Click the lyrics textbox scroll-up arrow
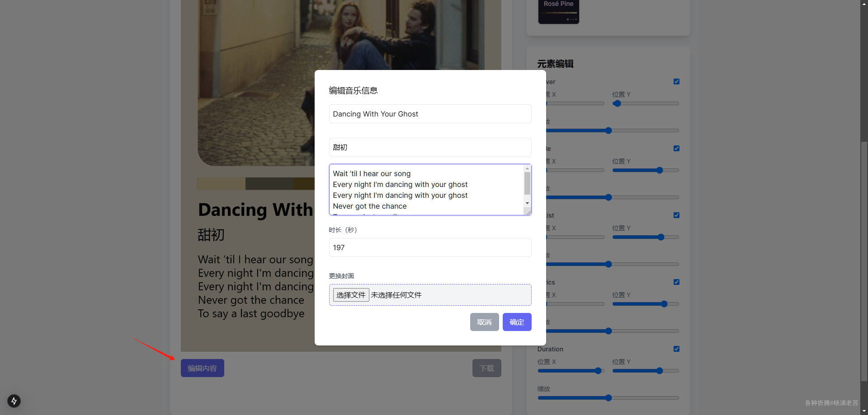The width and height of the screenshot is (868, 415). [x=527, y=168]
